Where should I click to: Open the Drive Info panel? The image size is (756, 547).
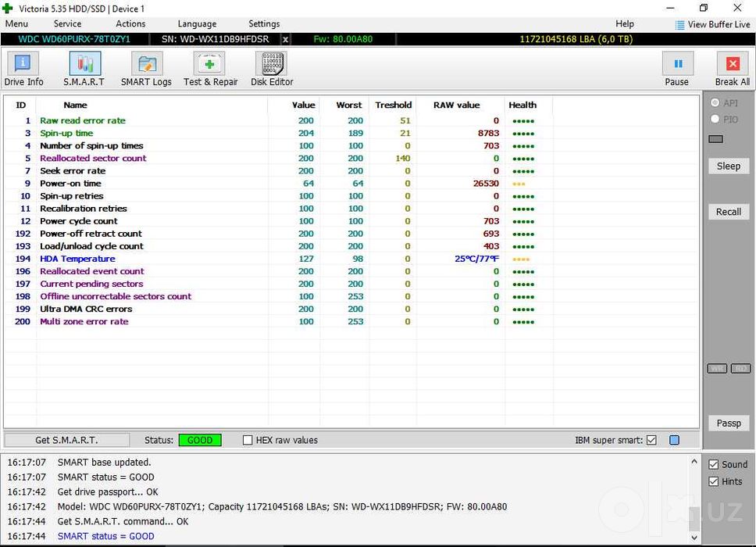tap(23, 70)
